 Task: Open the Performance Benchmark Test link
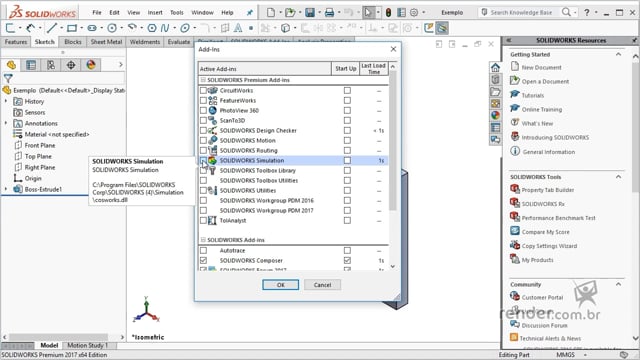tap(558, 218)
